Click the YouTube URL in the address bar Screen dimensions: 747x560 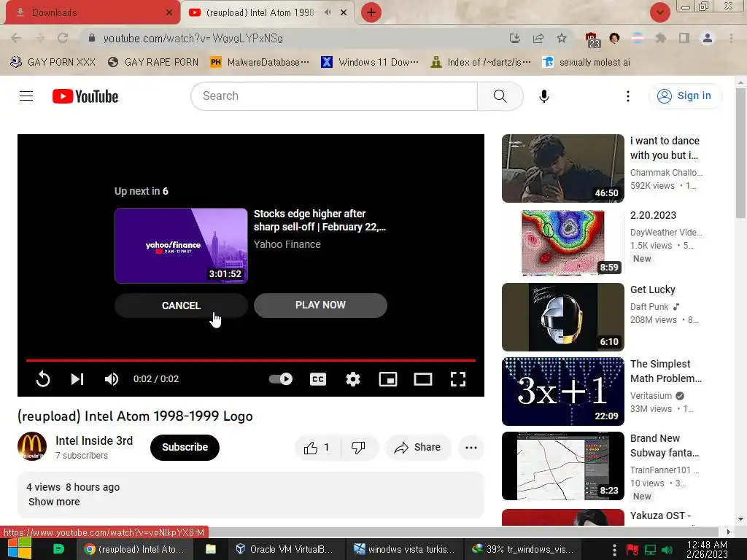click(193, 38)
